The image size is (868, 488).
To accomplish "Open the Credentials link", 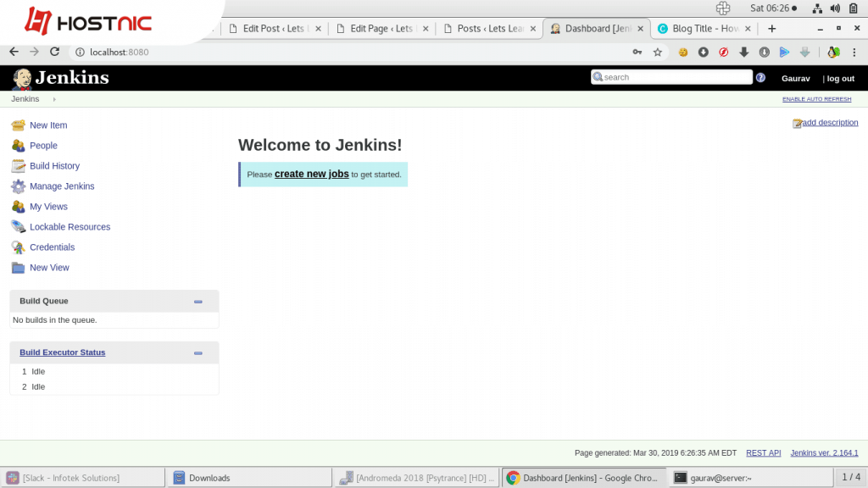I will click(x=52, y=247).
